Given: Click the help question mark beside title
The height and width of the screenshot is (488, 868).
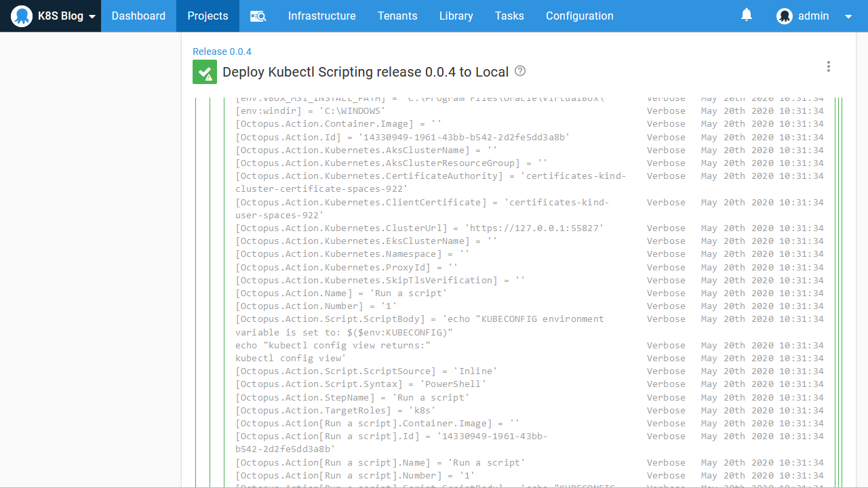Looking at the screenshot, I should pos(520,71).
